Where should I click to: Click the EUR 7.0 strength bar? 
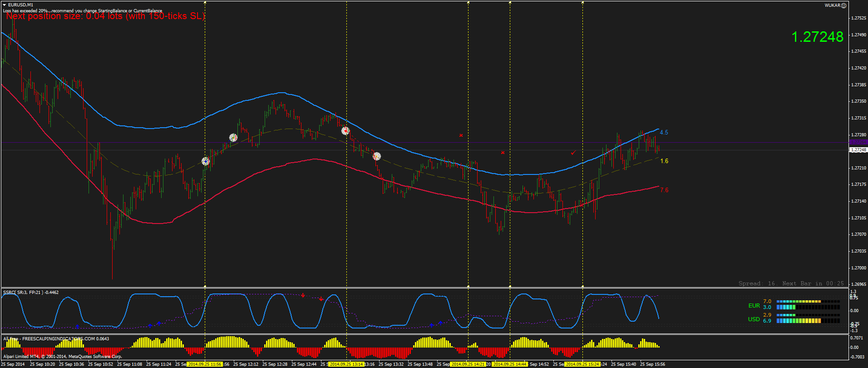click(808, 301)
